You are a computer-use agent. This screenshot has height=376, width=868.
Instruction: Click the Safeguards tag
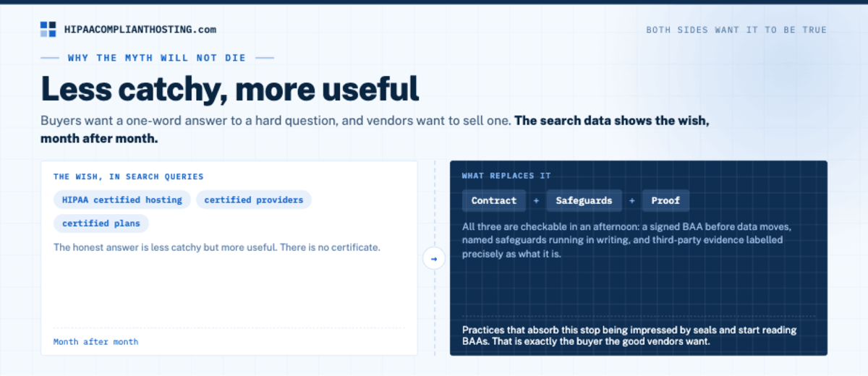tap(584, 200)
